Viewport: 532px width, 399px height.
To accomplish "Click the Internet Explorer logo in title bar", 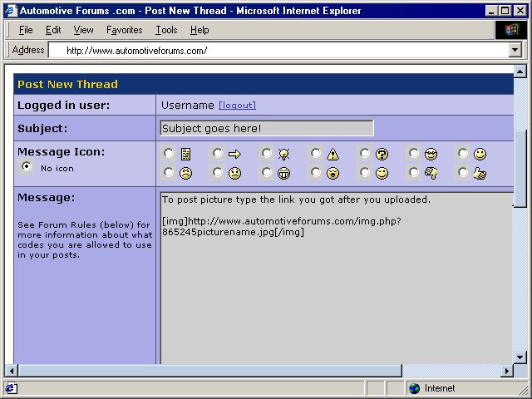I will click(x=11, y=11).
